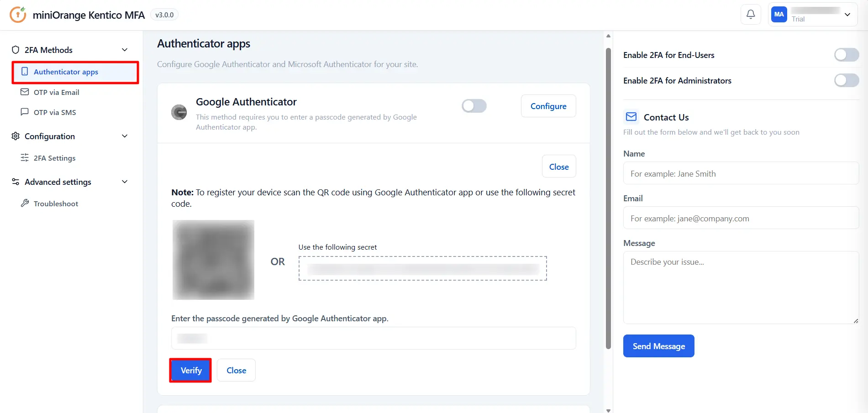Click the Message textarea resize handle

pyautogui.click(x=856, y=321)
